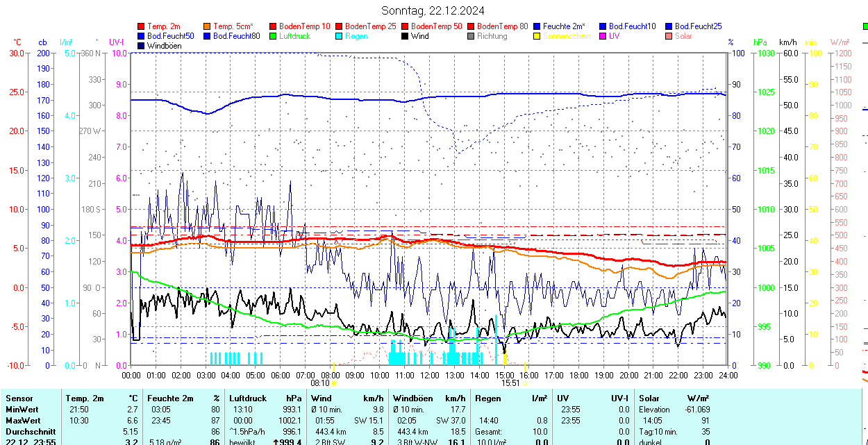Viewport: 868px width, 445px height.
Task: Click the Luftdruck column header in the table
Action: pyautogui.click(x=247, y=398)
